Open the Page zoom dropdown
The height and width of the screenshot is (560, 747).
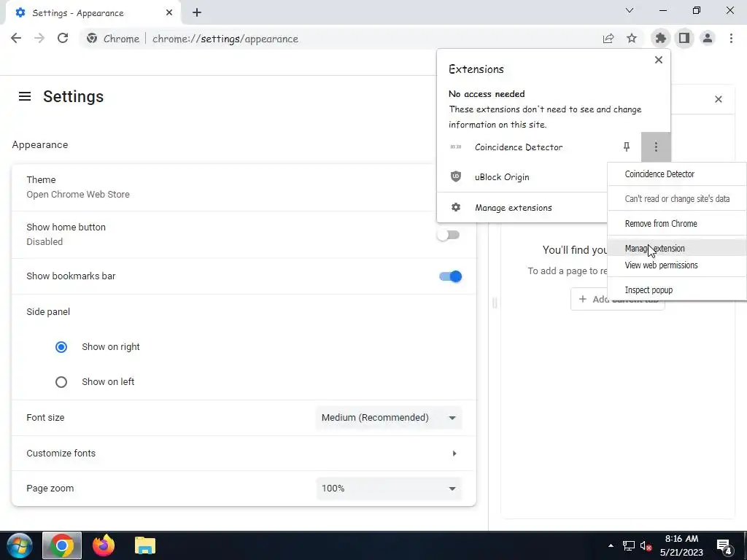click(389, 489)
